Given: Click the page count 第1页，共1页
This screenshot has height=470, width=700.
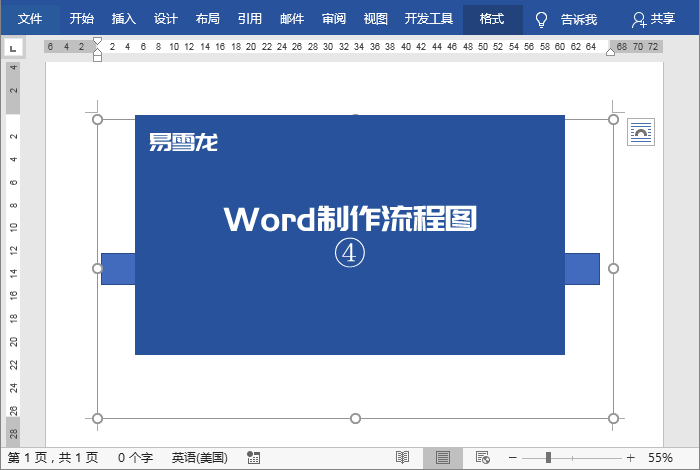Looking at the screenshot, I should click(x=53, y=458).
